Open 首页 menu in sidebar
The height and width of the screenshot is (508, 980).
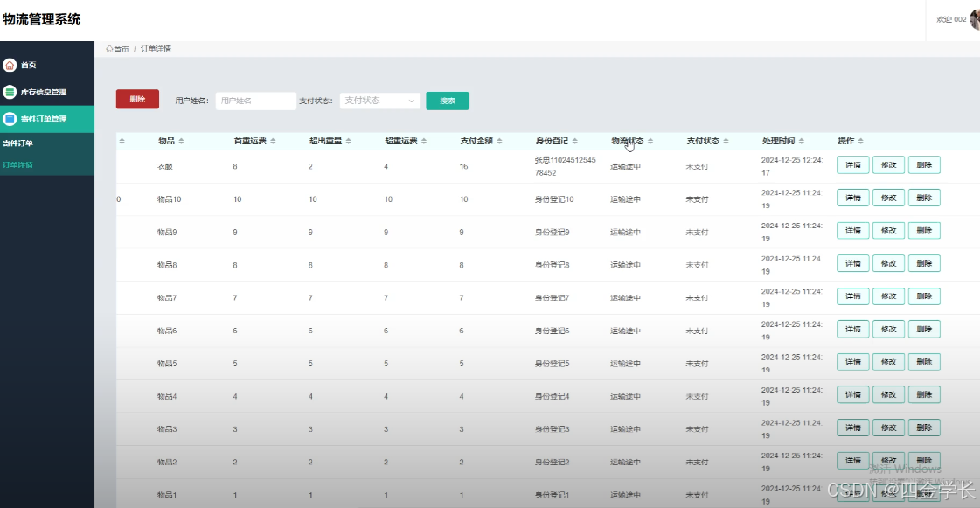click(47, 65)
